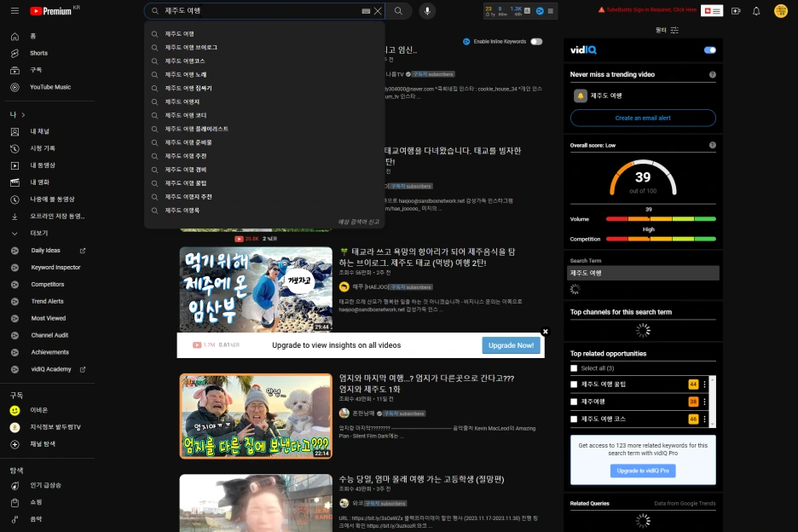Viewport: 798px width, 532px height.
Task: Open more options for 제주여행 keyword
Action: (704, 402)
